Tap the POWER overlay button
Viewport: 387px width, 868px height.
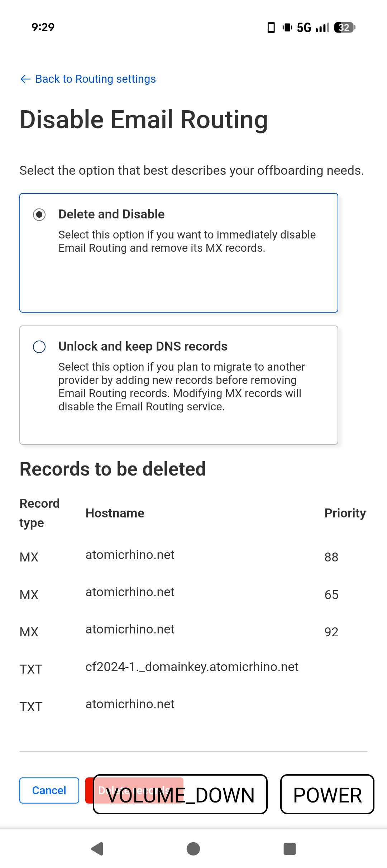(327, 794)
